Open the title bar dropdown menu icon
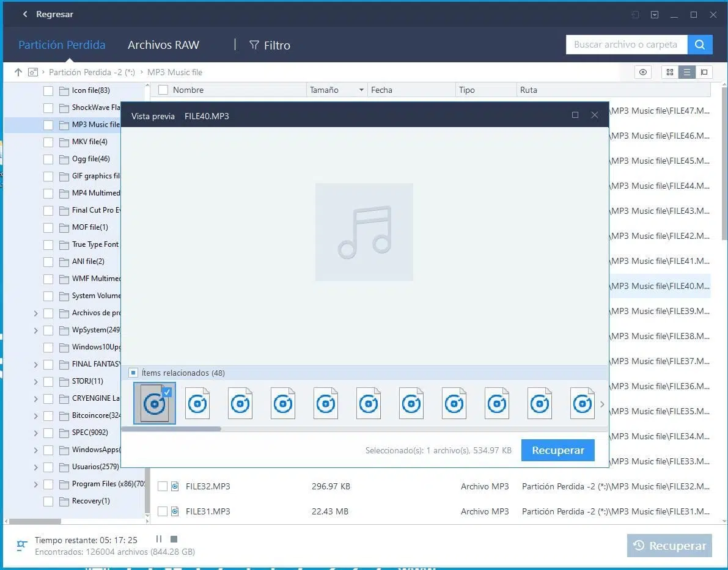Viewport: 728px width, 570px height. 654,15
